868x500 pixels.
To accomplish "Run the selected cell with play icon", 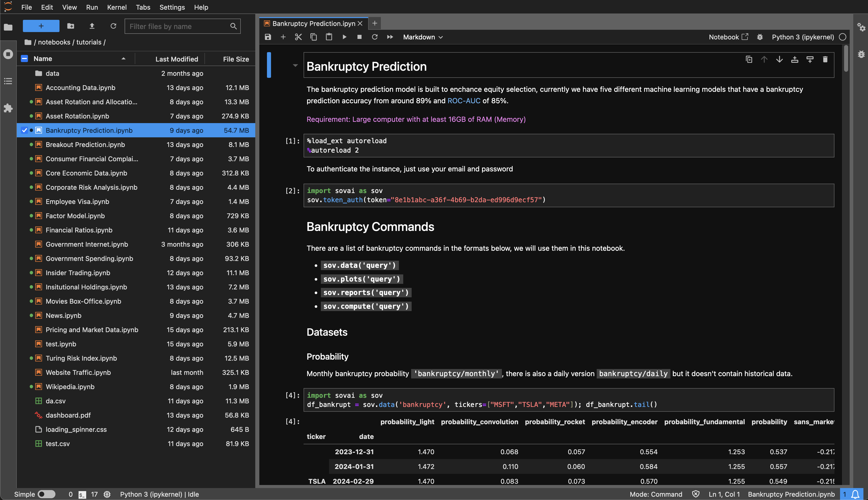I will [x=344, y=37].
